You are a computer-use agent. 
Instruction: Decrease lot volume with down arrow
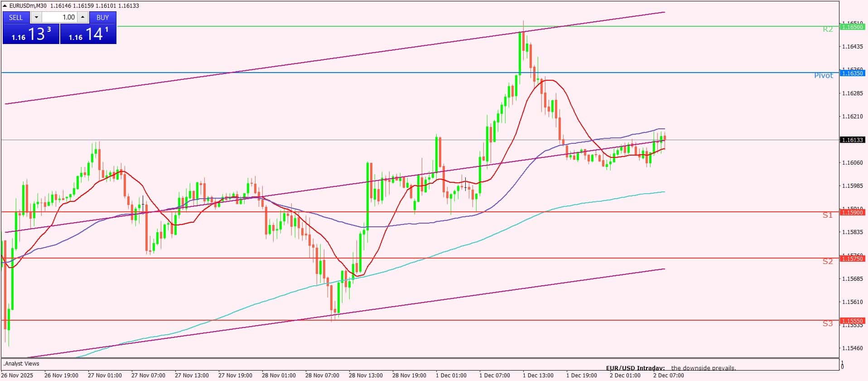point(37,17)
